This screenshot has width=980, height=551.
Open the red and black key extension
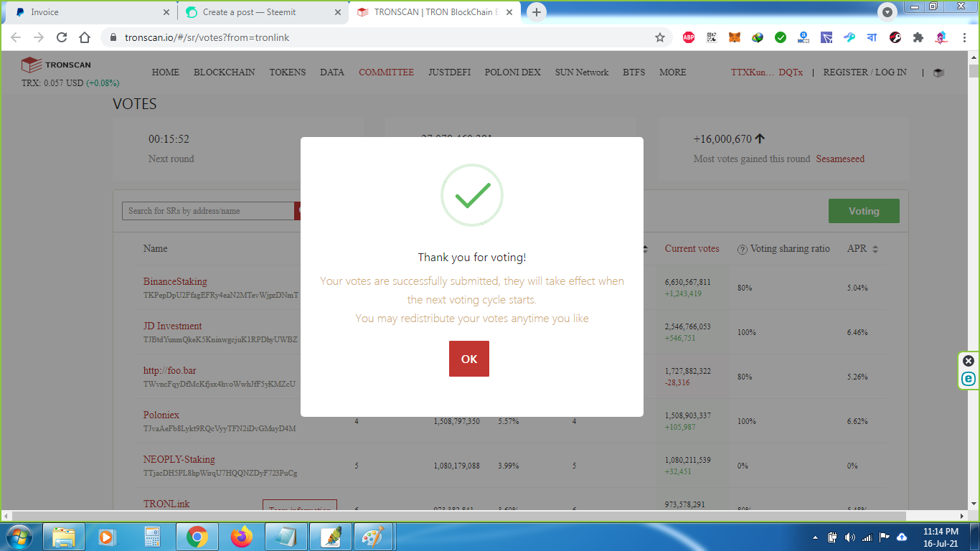pos(895,37)
